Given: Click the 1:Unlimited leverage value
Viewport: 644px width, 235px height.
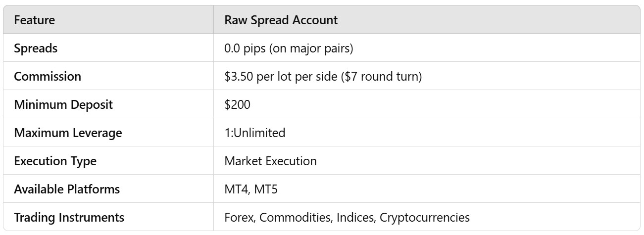Looking at the screenshot, I should (x=254, y=133).
